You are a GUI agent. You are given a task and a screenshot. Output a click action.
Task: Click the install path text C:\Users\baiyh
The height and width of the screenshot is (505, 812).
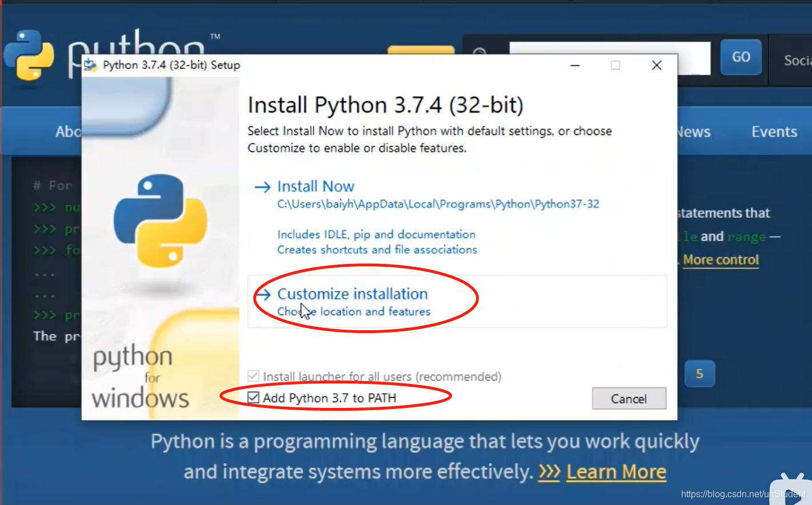coord(438,204)
